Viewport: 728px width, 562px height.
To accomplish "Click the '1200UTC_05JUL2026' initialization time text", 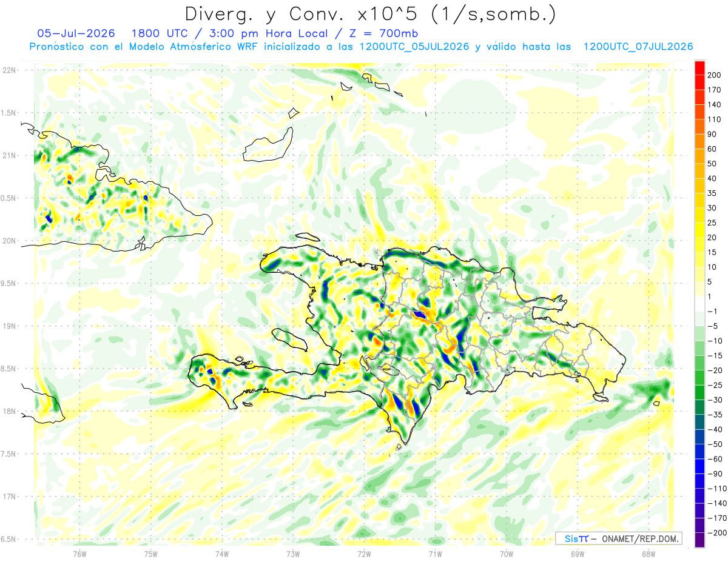I will 413,47.
